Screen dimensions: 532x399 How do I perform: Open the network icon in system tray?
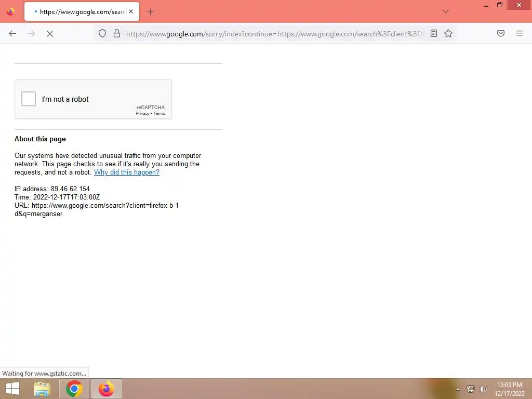471,389
